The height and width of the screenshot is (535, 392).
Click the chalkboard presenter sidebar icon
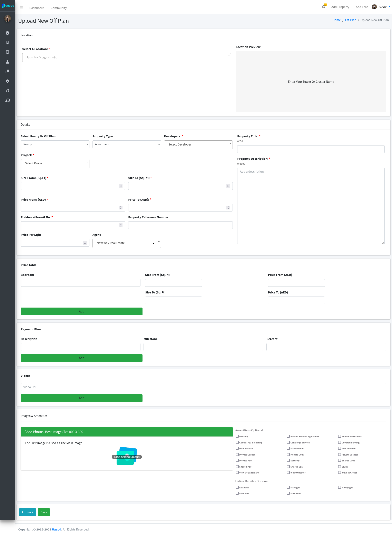pyautogui.click(x=7, y=101)
